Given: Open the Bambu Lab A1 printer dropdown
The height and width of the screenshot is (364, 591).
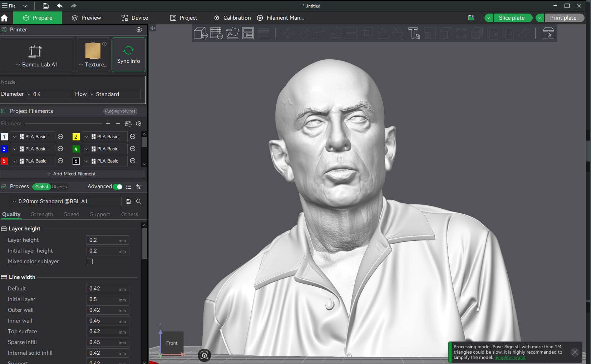Looking at the screenshot, I should pos(37,55).
